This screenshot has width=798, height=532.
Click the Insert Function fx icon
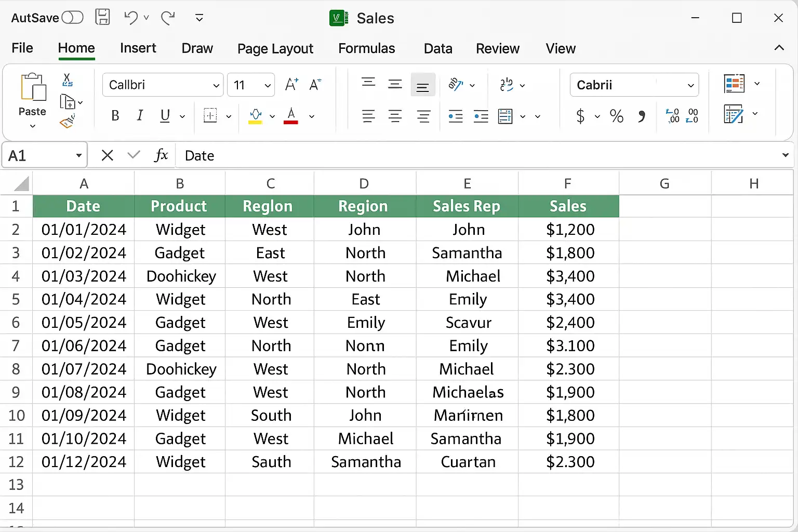pyautogui.click(x=161, y=155)
